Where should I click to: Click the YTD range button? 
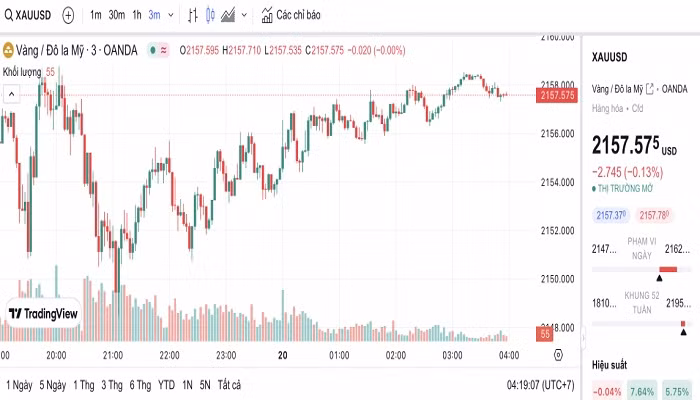(x=167, y=385)
